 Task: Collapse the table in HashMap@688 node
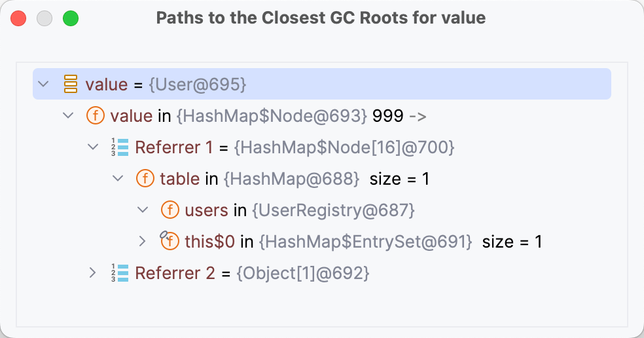[118, 179]
